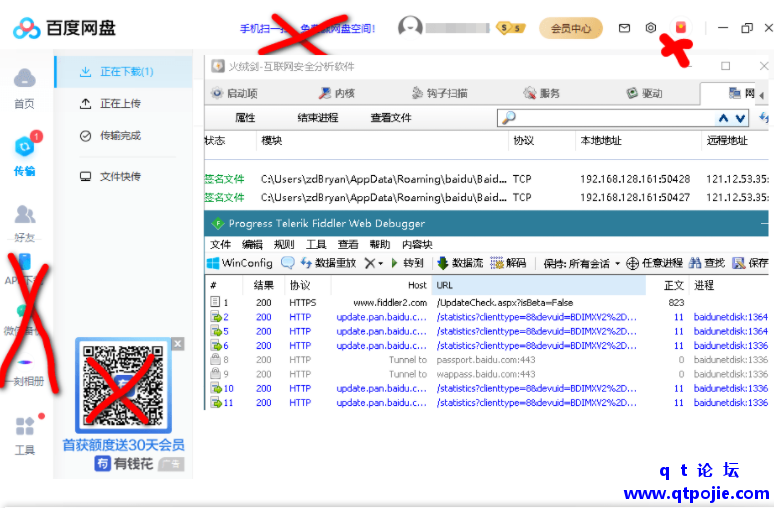Select the Transfer sidebar icon
The width and height of the screenshot is (774, 508).
pos(24,147)
